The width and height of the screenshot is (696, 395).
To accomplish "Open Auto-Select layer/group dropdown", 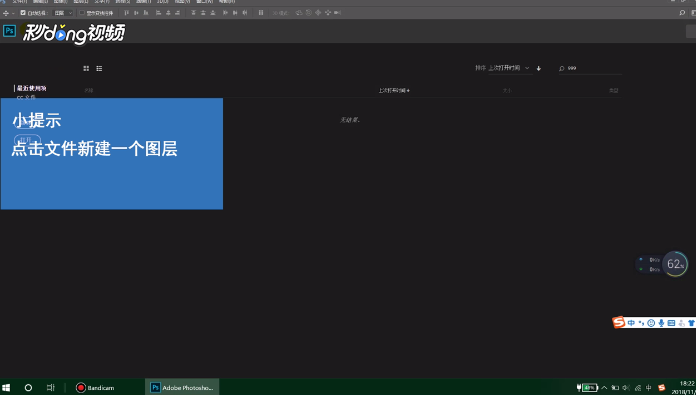I will click(x=63, y=13).
